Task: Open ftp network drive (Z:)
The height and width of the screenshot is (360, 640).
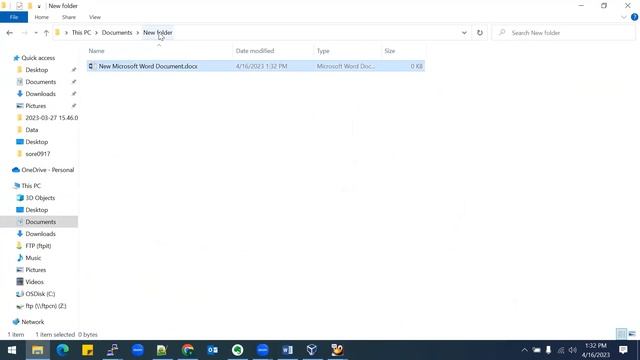Action: click(46, 306)
